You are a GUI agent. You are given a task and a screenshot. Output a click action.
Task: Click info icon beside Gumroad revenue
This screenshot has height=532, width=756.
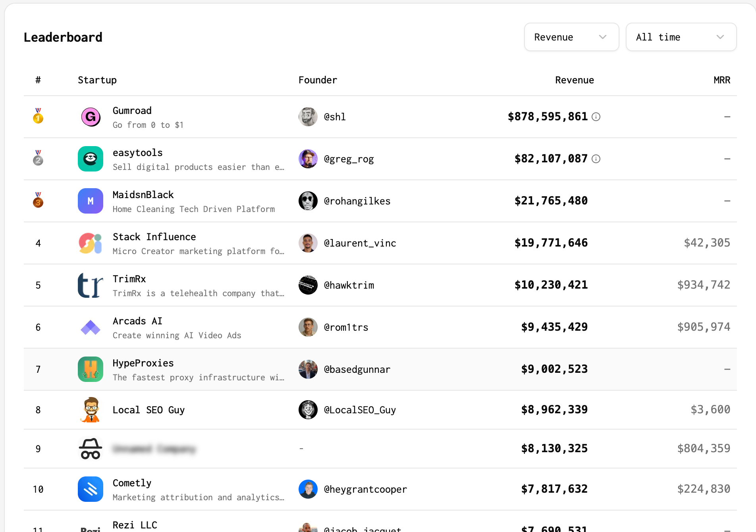(x=596, y=117)
